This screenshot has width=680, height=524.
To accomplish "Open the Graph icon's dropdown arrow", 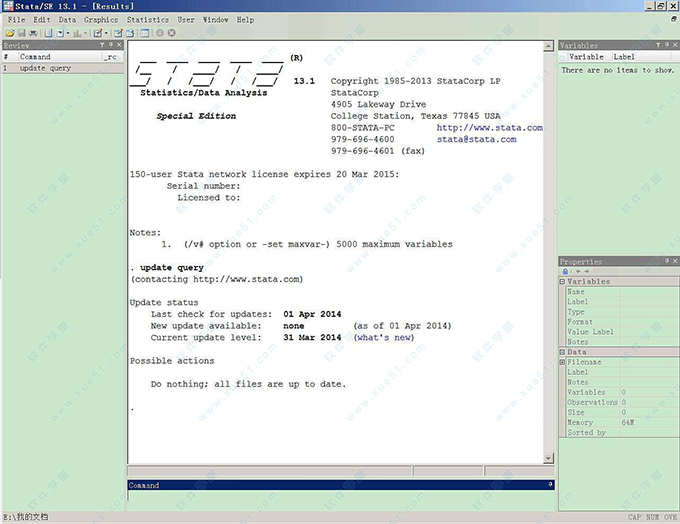I will click(85, 33).
